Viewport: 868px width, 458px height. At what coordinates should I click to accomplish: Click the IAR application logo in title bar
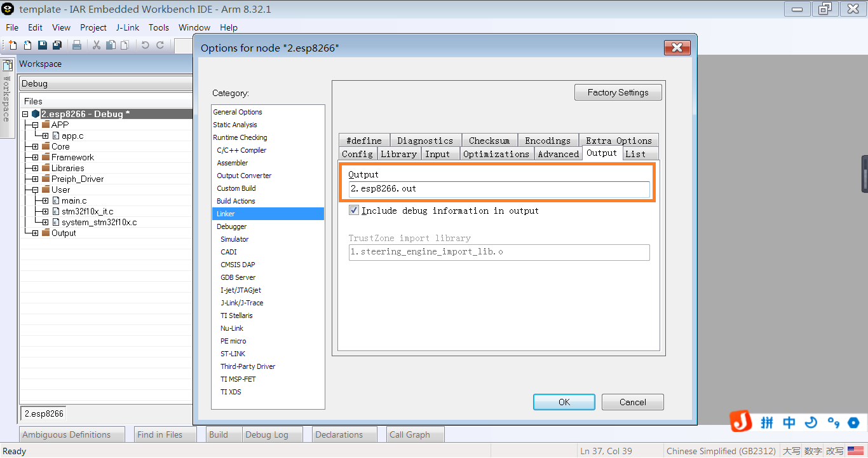pyautogui.click(x=8, y=10)
